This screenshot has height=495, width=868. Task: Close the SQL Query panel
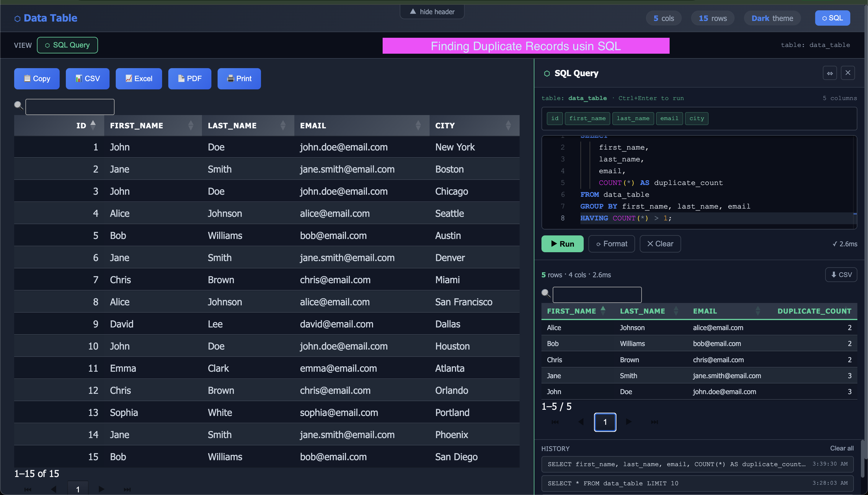click(x=848, y=73)
